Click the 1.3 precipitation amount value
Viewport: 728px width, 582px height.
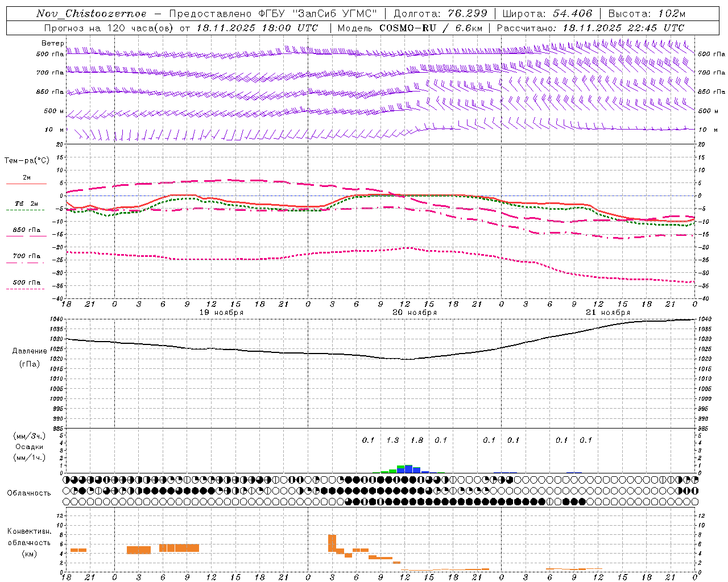[392, 440]
